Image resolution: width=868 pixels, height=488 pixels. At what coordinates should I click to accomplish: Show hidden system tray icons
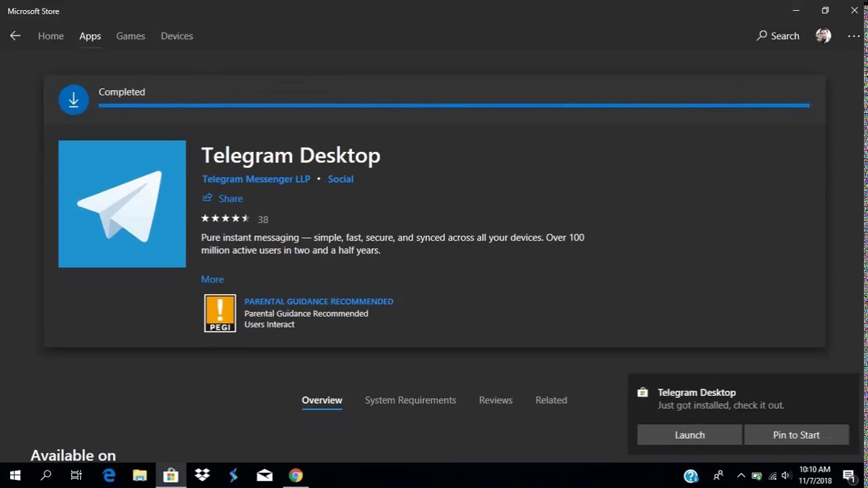tap(741, 476)
